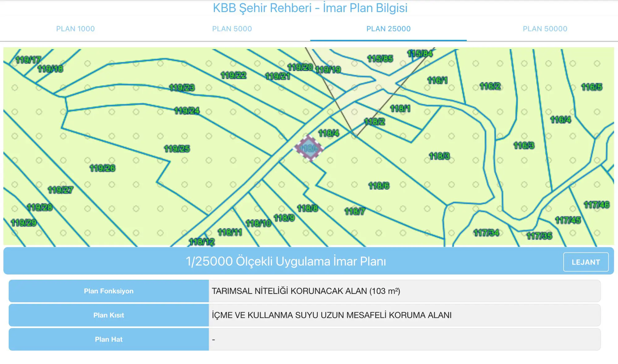Click parcel label 119/17 on the map
The width and height of the screenshot is (618, 364).
click(x=28, y=60)
